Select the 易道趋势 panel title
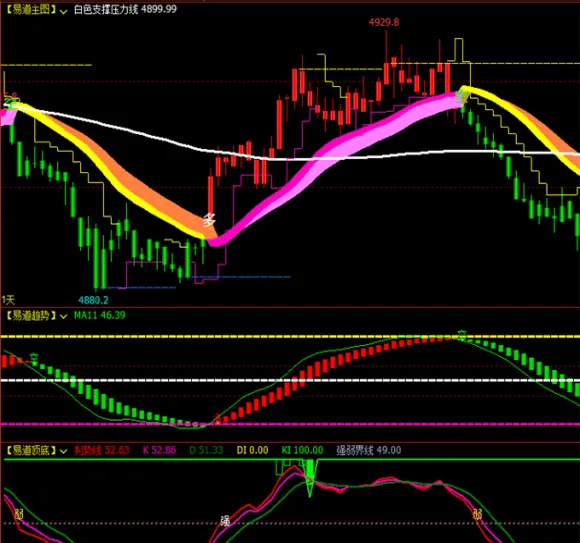580x543 pixels. pos(30,316)
